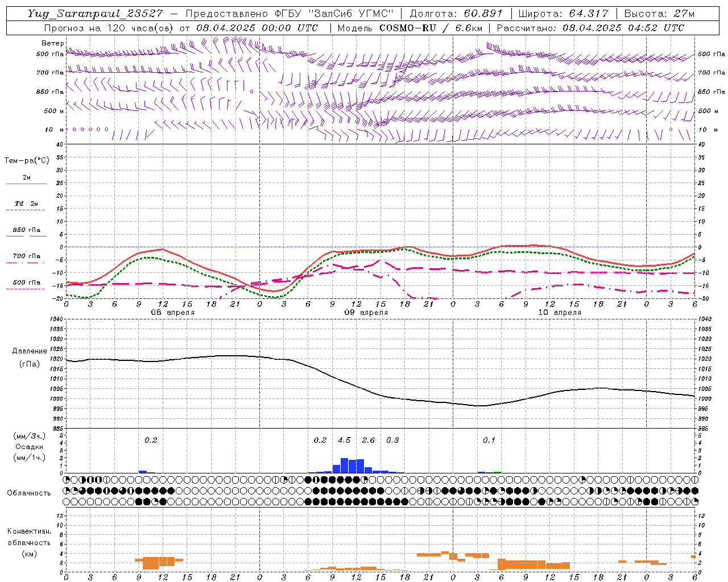Click the date label 09 апреля

pos(366,313)
